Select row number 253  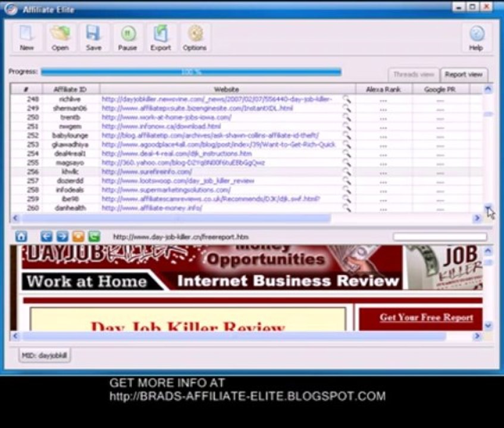pos(33,144)
